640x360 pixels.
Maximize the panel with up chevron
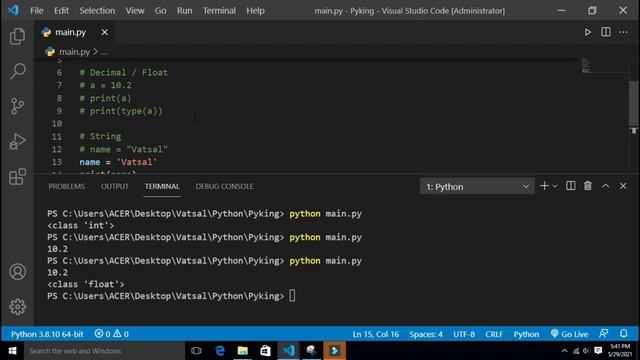pyautogui.click(x=605, y=186)
